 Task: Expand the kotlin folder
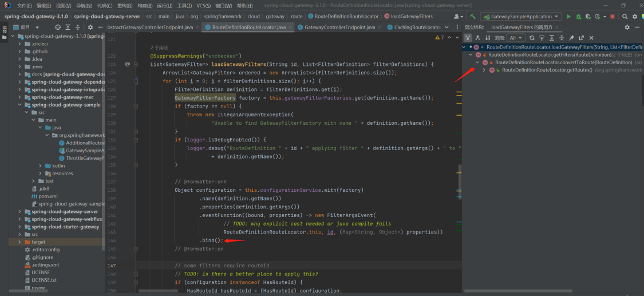[40, 165]
